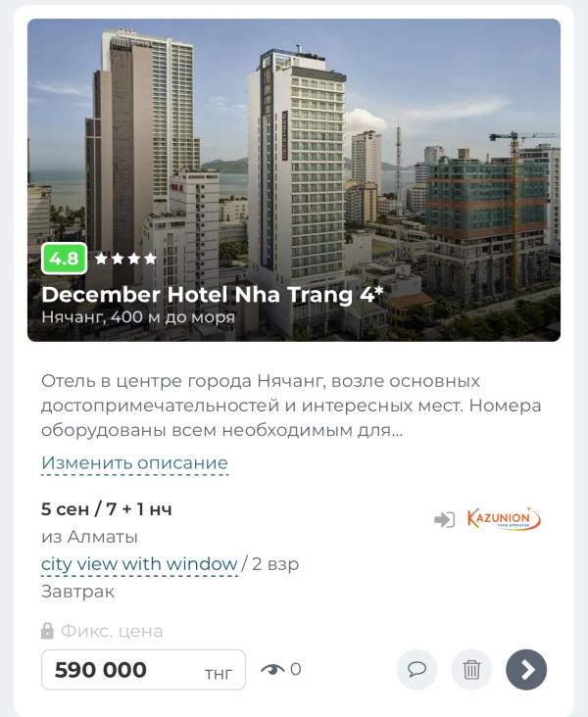Open 'city view with window' room options

pos(139,564)
